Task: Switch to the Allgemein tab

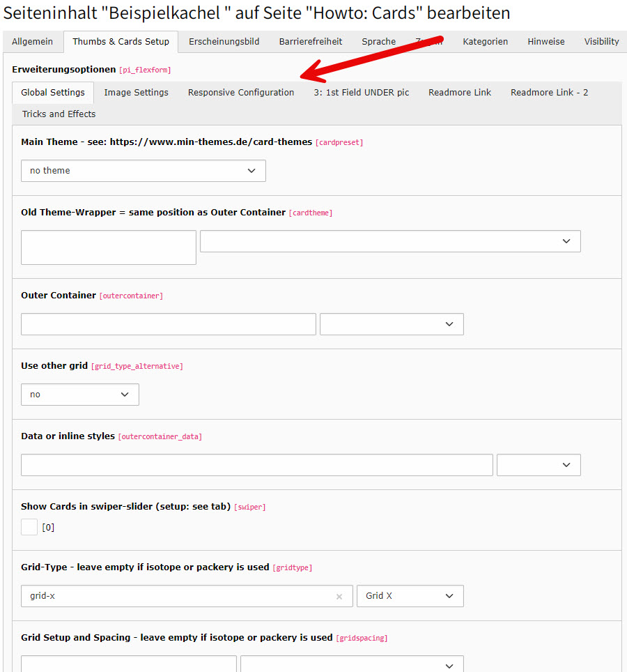Action: click(x=32, y=42)
